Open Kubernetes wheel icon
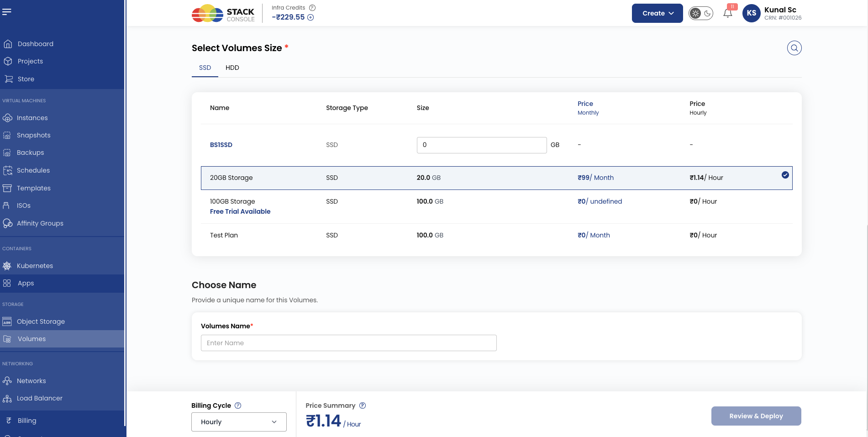Image resolution: width=868 pixels, height=437 pixels. coord(7,266)
